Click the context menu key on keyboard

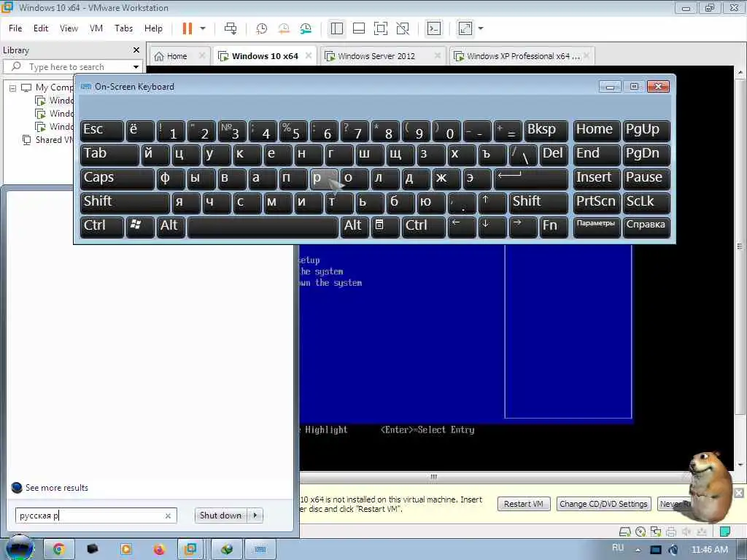tap(385, 227)
